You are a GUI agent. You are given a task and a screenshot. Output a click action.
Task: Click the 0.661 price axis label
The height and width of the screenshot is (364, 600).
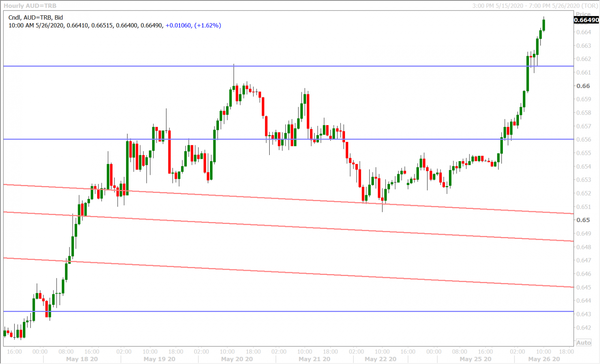pos(584,72)
